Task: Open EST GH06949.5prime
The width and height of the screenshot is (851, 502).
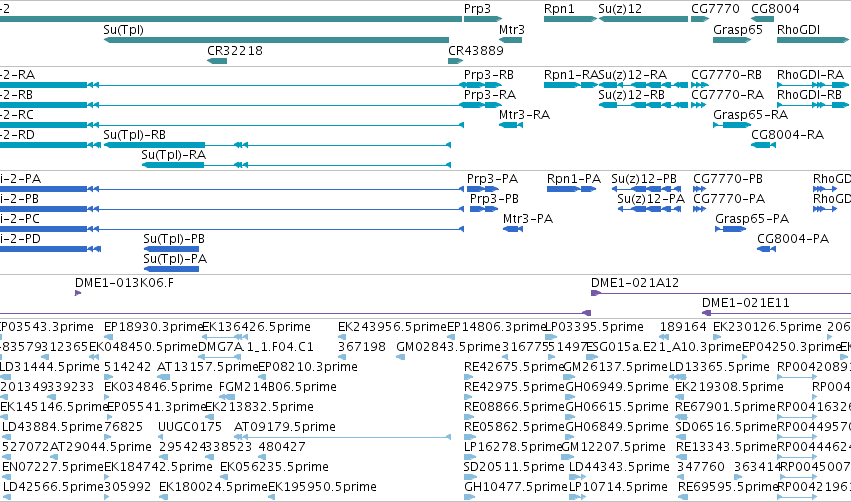Action: click(x=617, y=387)
